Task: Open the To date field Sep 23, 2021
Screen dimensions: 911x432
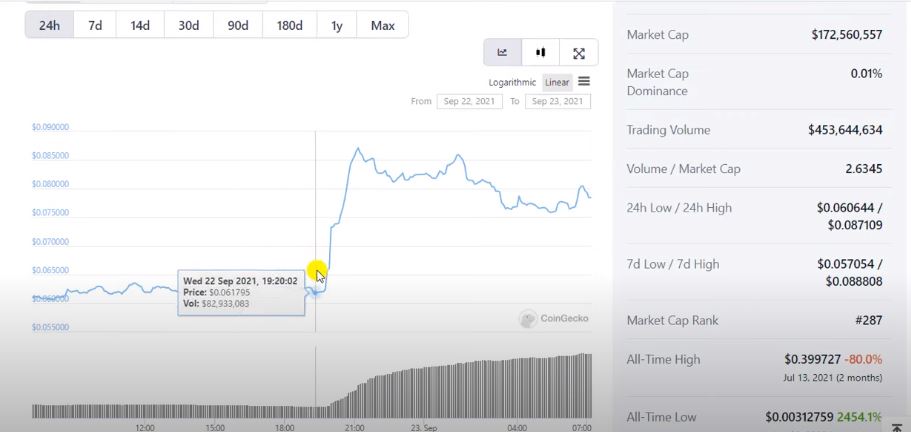Action: pos(558,101)
